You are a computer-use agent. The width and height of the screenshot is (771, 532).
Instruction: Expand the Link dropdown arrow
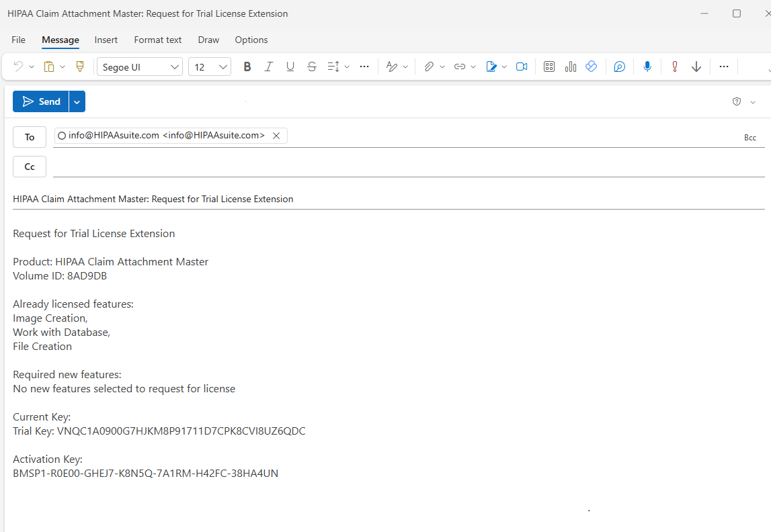point(473,66)
